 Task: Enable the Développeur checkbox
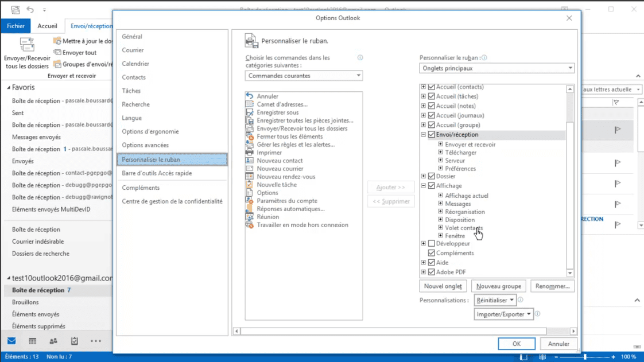coord(431,243)
